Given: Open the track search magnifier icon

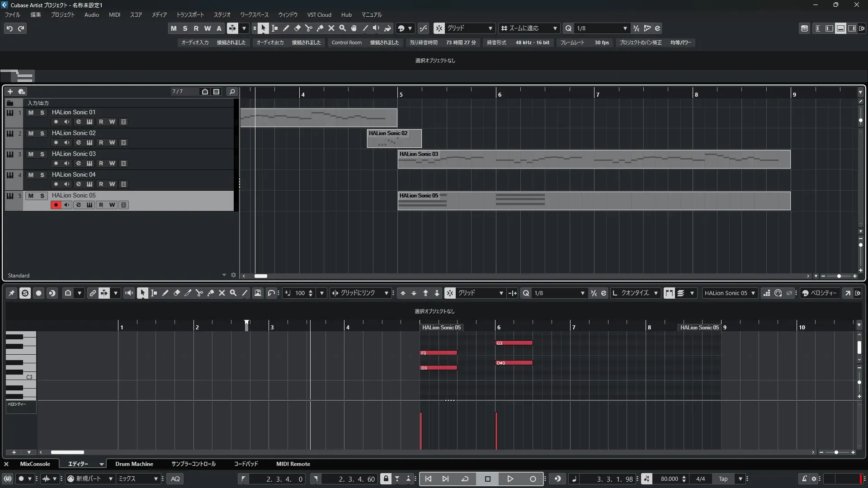Looking at the screenshot, I should (232, 92).
